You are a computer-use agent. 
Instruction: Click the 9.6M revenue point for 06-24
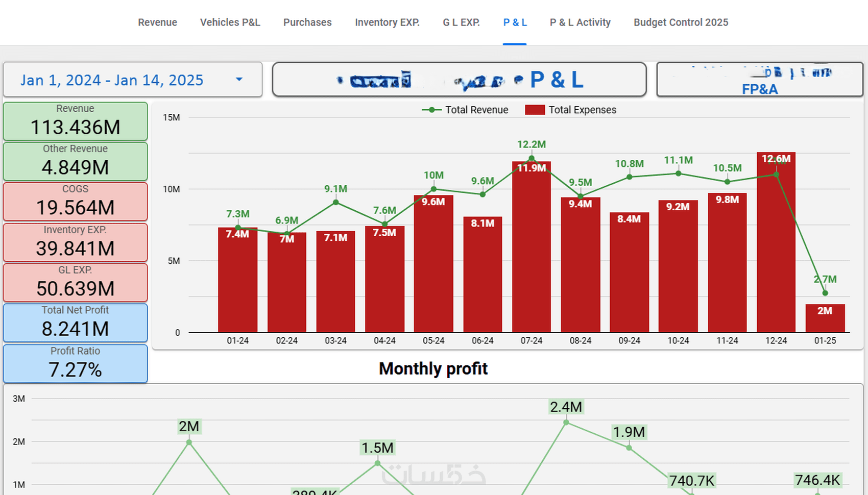click(483, 194)
